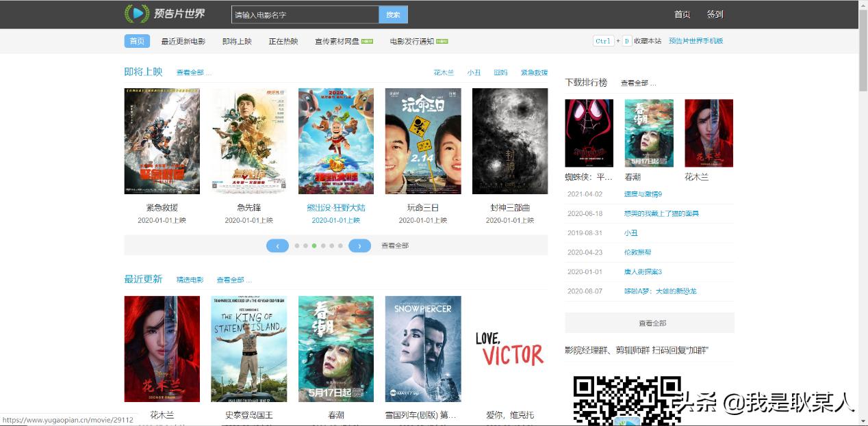
Task: Open the 急先锋 movie poster
Action: [249, 141]
